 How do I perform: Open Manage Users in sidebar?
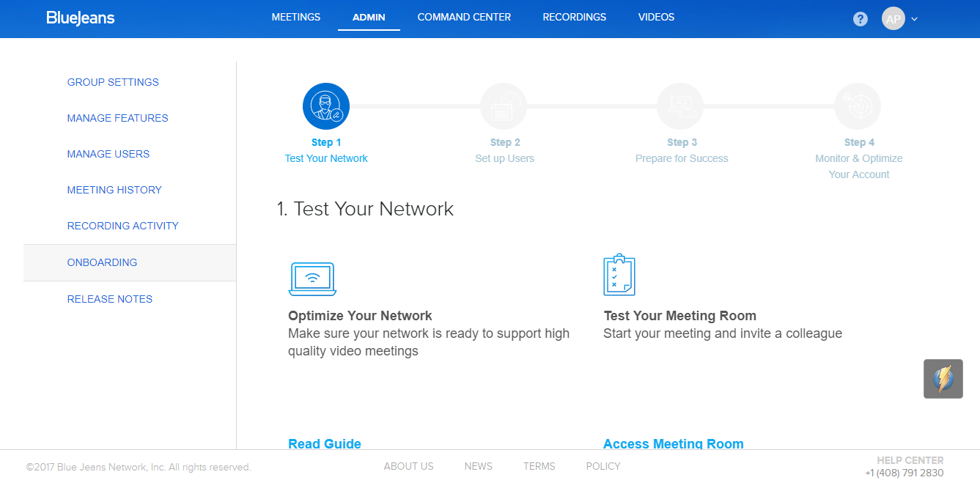(108, 154)
